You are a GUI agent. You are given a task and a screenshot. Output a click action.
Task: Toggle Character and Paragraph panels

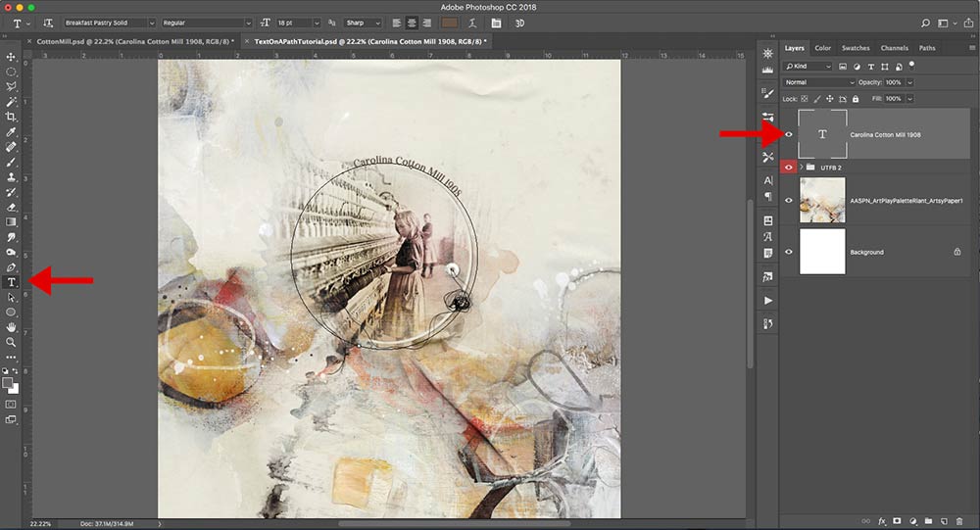coord(496,24)
